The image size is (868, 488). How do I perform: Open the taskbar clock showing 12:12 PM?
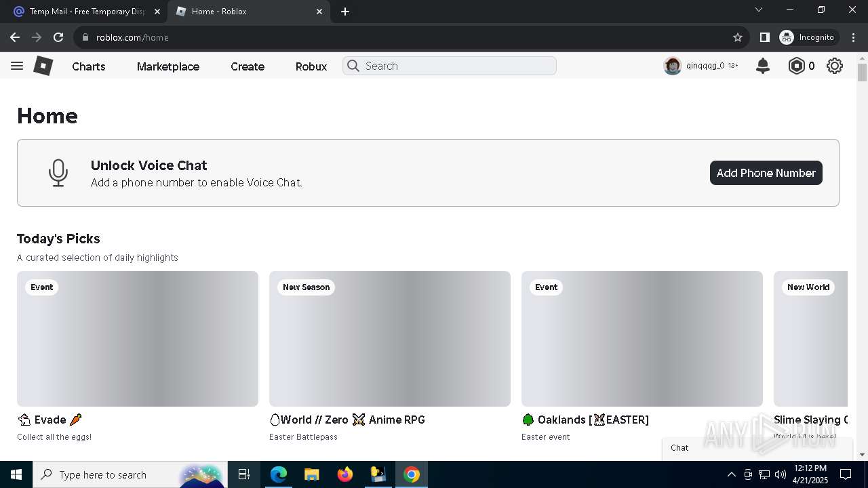click(x=810, y=474)
